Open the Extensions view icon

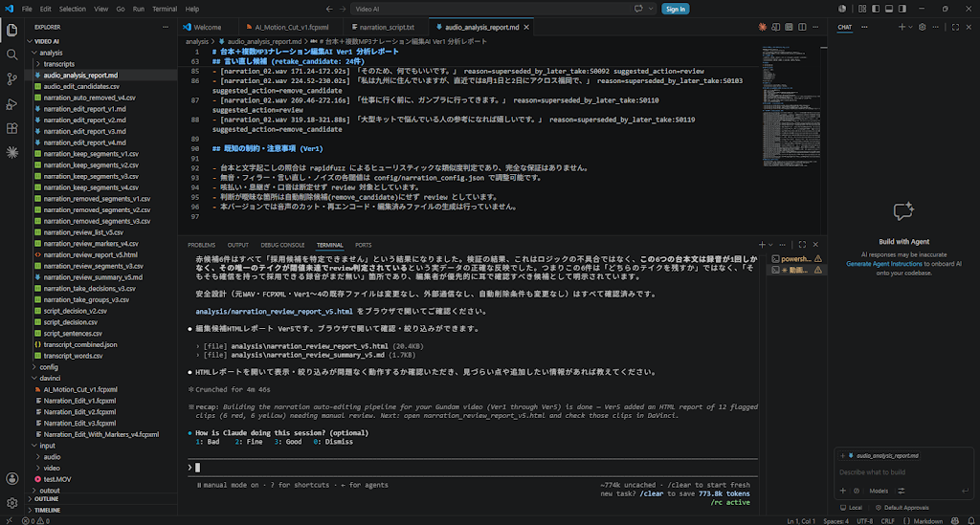11,128
